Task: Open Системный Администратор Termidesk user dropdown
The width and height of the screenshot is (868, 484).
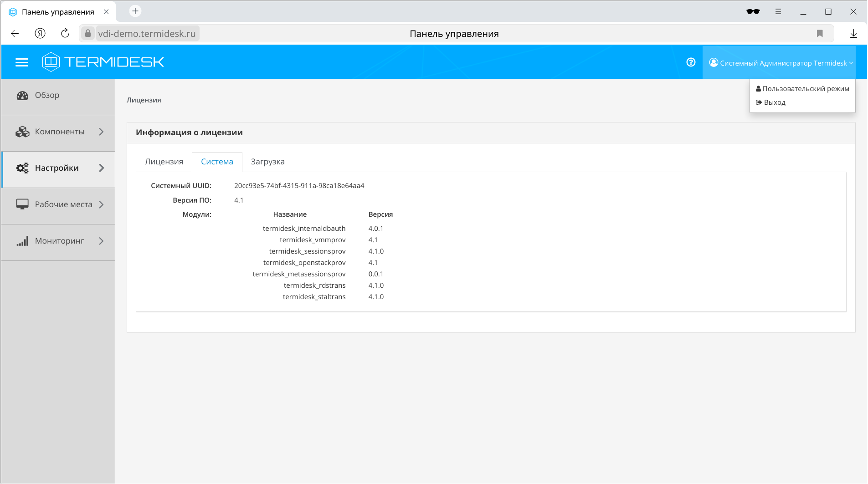Action: (x=781, y=63)
